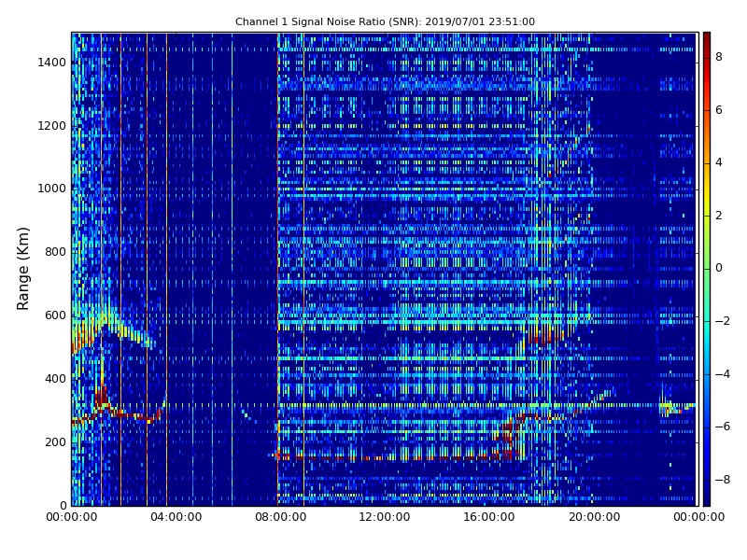Click the 1000 range tick label
This screenshot has height=560, width=747.
[x=52, y=189]
